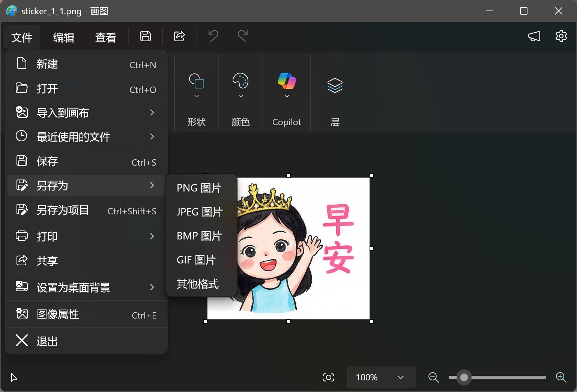Open the Copilot tool
The image size is (577, 392).
click(x=287, y=87)
